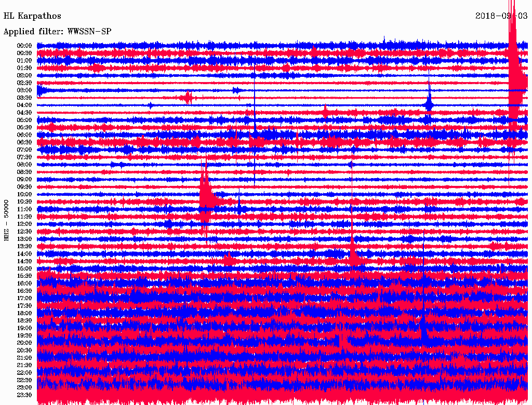Select the 00:30 time label
The height and width of the screenshot is (405, 532).
click(24, 53)
